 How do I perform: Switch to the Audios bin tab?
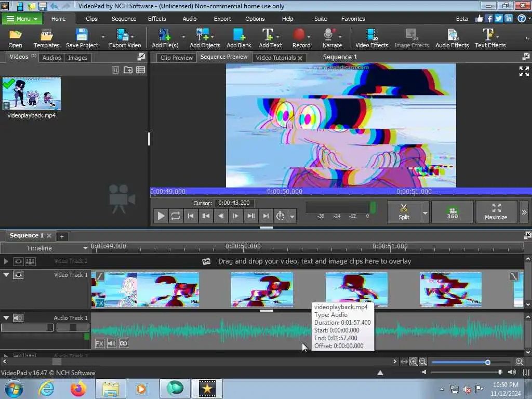point(51,58)
